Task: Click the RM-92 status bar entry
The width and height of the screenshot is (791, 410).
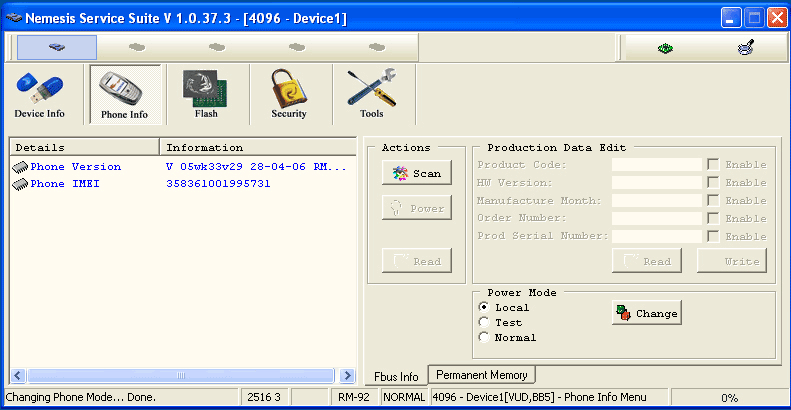Action: [x=354, y=397]
